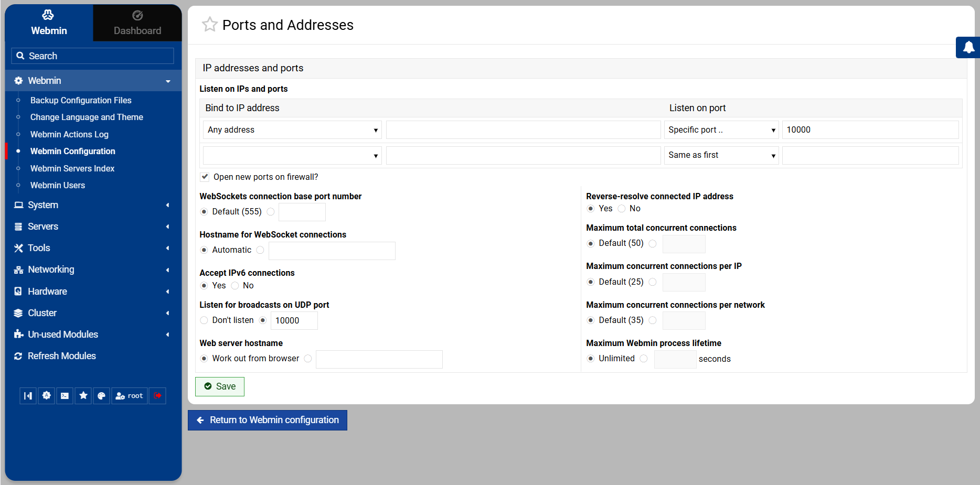Screen dimensions: 980x485
Task: Open the empty second-row bind address dropdown
Action: (293, 155)
